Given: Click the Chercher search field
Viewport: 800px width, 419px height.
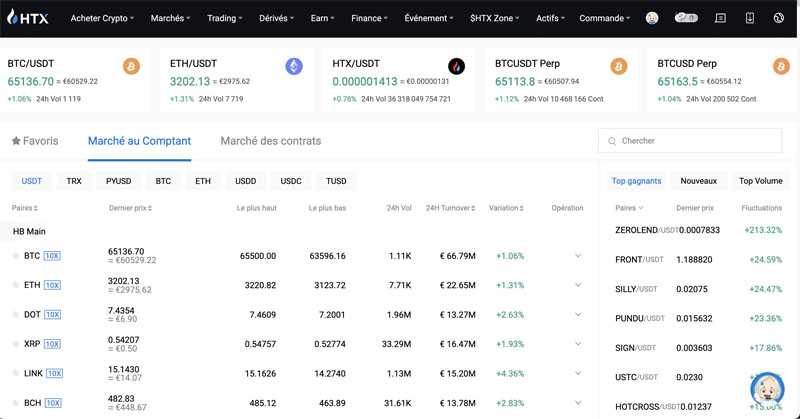Looking at the screenshot, I should pos(690,141).
